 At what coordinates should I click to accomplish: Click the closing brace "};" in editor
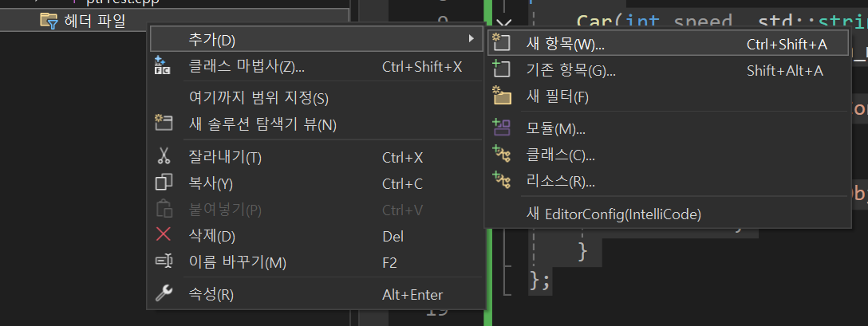click(x=540, y=280)
